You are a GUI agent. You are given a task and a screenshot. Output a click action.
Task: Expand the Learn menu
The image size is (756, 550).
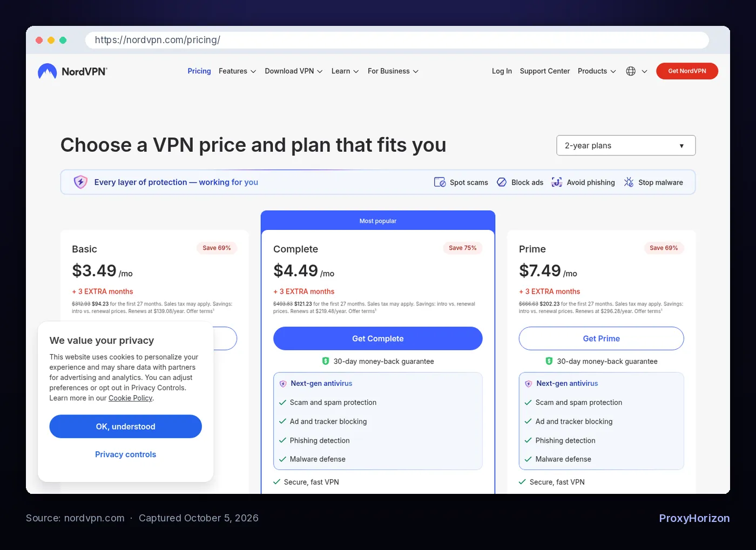pyautogui.click(x=345, y=71)
